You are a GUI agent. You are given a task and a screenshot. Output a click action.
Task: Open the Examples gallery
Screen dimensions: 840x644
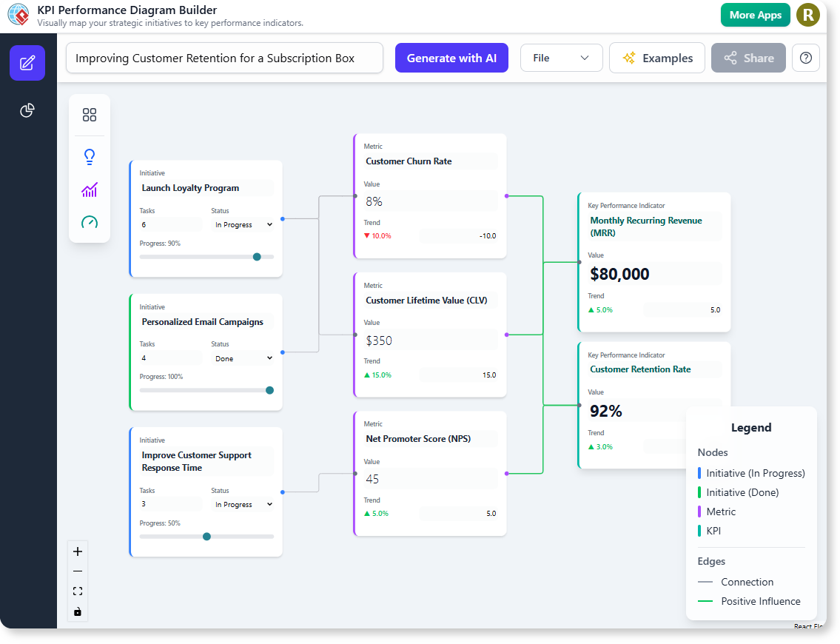657,57
